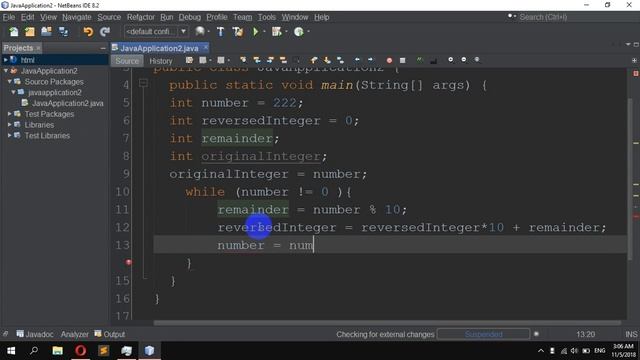Collapse the javaapplication2 package node
The width and height of the screenshot is (640, 360).
pos(13,92)
